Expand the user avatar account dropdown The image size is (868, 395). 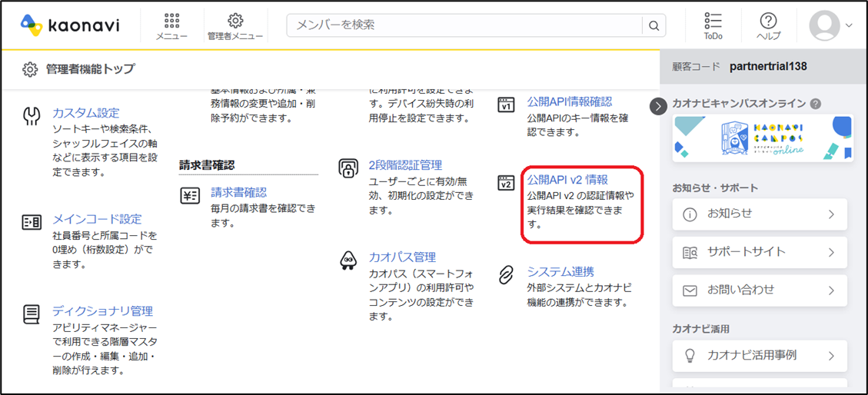[830, 25]
